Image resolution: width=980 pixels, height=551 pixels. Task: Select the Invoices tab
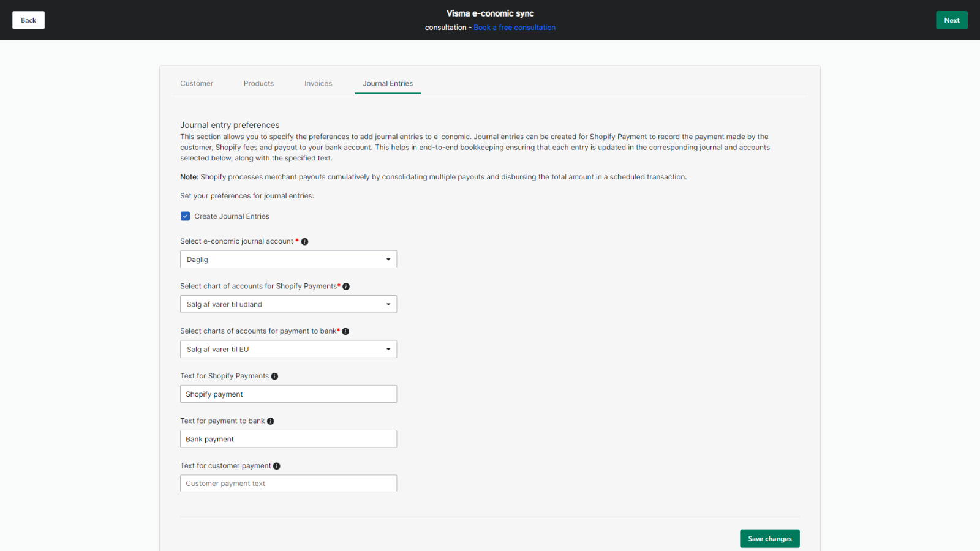(x=318, y=83)
